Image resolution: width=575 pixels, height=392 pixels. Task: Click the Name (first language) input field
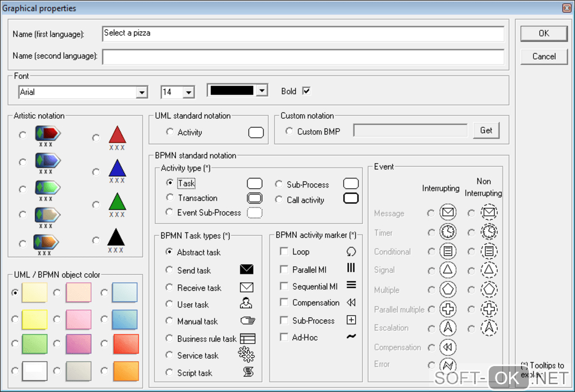(303, 34)
